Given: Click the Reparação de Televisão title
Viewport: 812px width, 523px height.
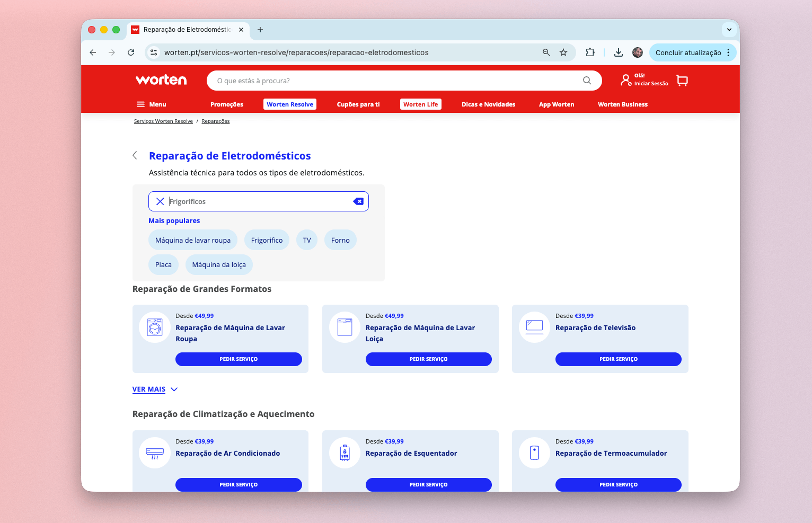Looking at the screenshot, I should coord(595,327).
